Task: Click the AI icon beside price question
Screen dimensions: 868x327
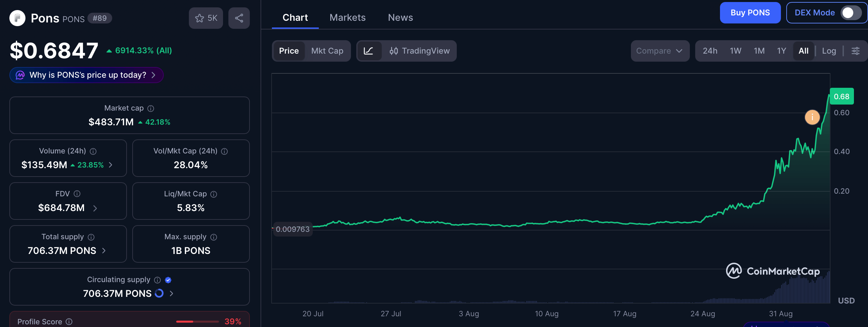Action: point(20,75)
